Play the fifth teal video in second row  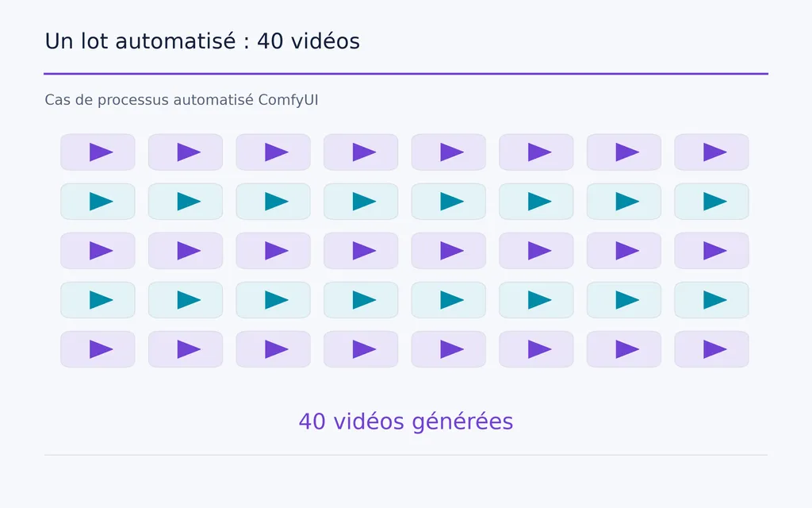(449, 202)
